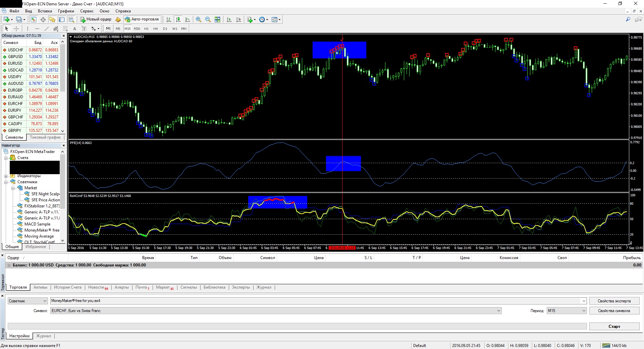Collapse the Советники tree node
The height and width of the screenshot is (349, 644).
6,182
